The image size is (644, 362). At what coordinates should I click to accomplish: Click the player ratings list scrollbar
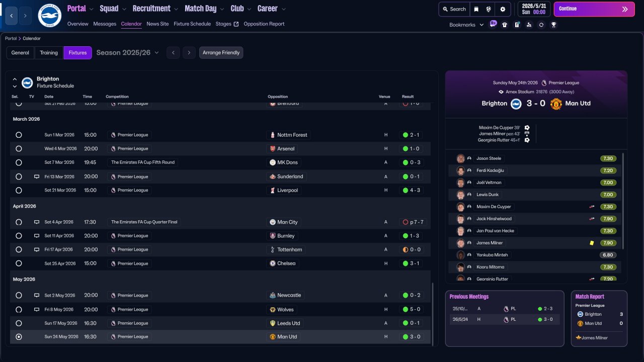point(623,201)
